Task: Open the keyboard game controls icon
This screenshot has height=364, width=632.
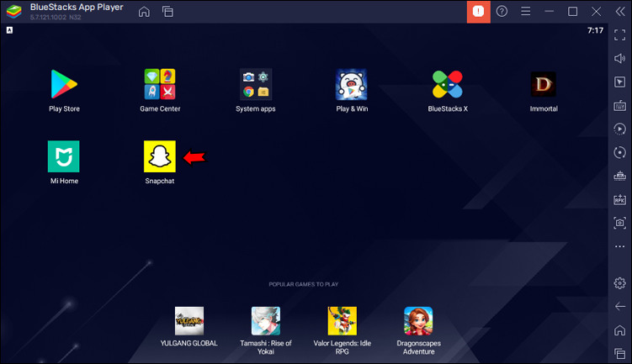Action: tap(620, 105)
